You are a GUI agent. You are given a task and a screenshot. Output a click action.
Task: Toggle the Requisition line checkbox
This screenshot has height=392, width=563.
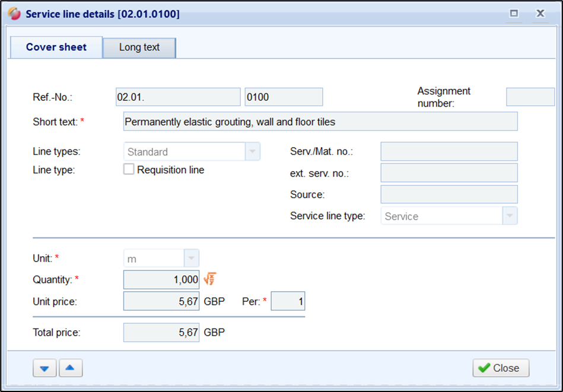(x=129, y=170)
